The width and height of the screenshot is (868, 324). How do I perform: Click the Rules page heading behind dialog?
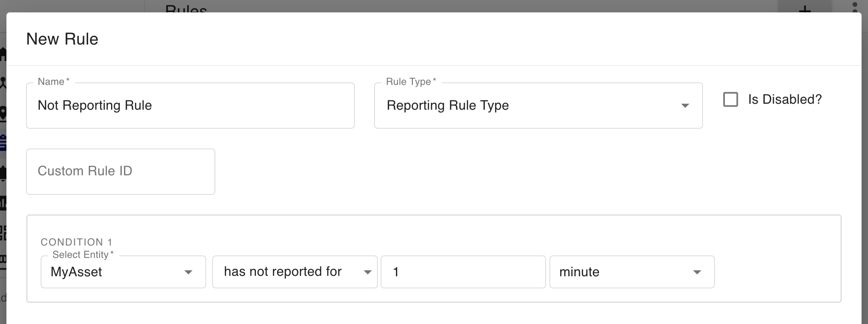click(x=186, y=8)
